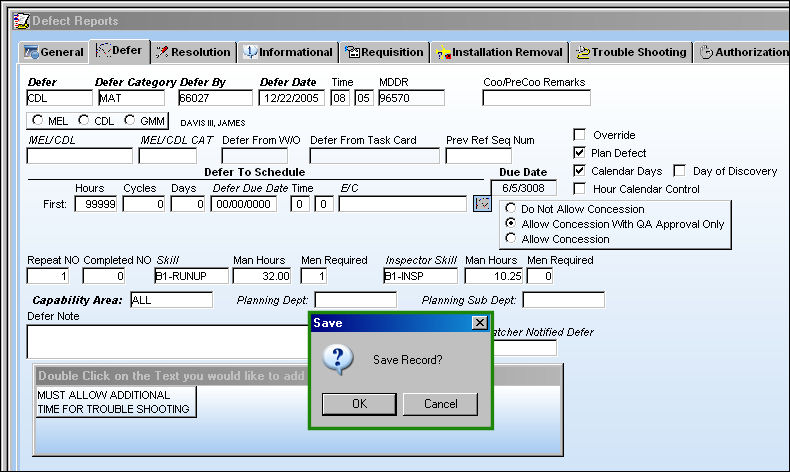The height and width of the screenshot is (472, 790).
Task: Click the Days field in First row
Action: 187,204
